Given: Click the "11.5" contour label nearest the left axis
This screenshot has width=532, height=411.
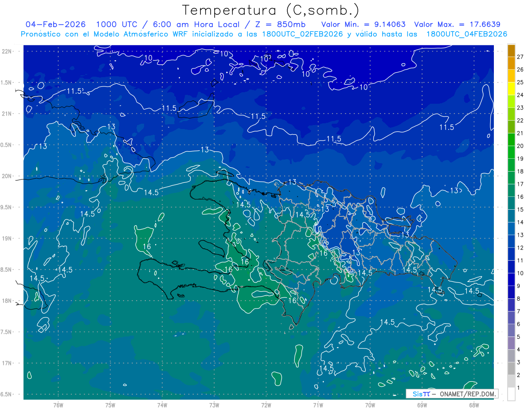Looking at the screenshot, I should point(74,91).
